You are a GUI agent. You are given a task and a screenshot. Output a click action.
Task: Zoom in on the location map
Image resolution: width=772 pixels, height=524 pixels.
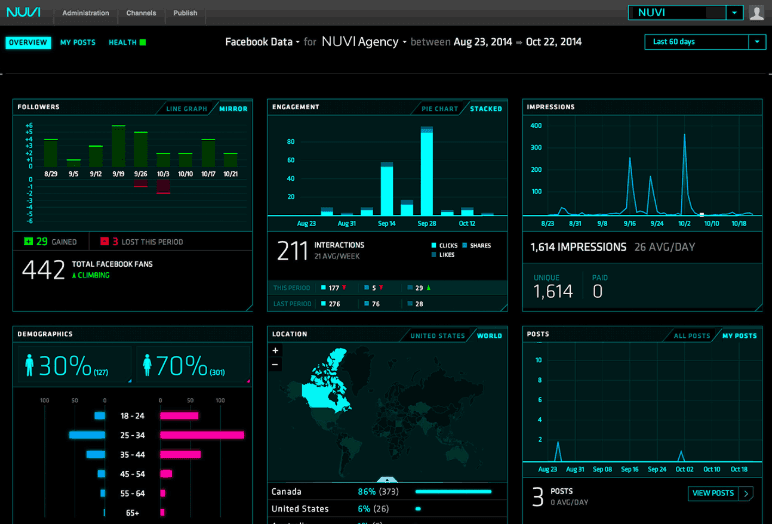276,351
